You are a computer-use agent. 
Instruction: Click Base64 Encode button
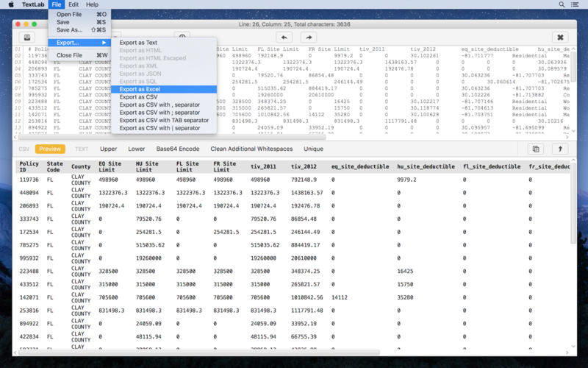pos(178,149)
